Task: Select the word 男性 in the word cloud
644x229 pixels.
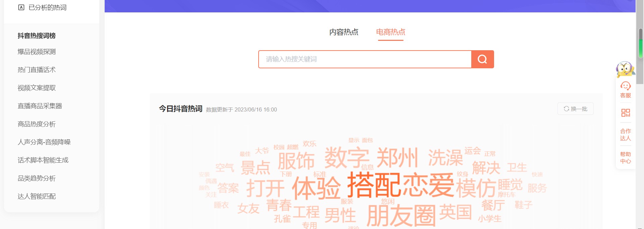Action: pyautogui.click(x=340, y=215)
